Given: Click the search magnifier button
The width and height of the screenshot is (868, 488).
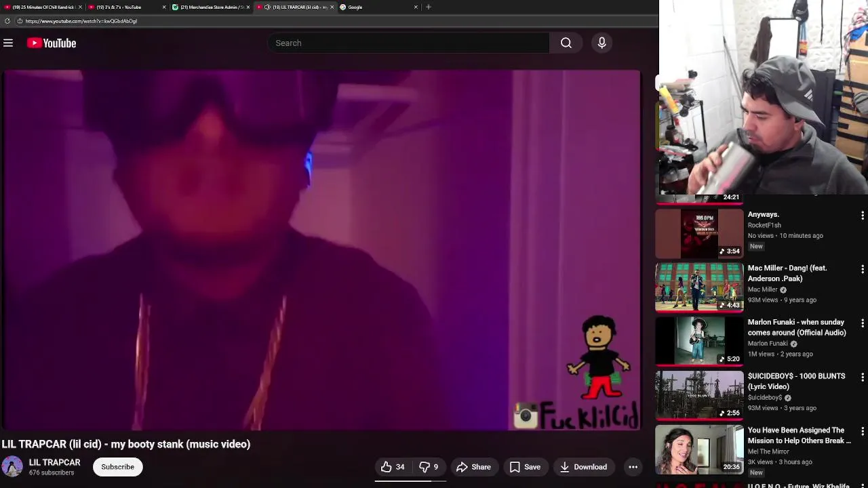Looking at the screenshot, I should point(566,43).
